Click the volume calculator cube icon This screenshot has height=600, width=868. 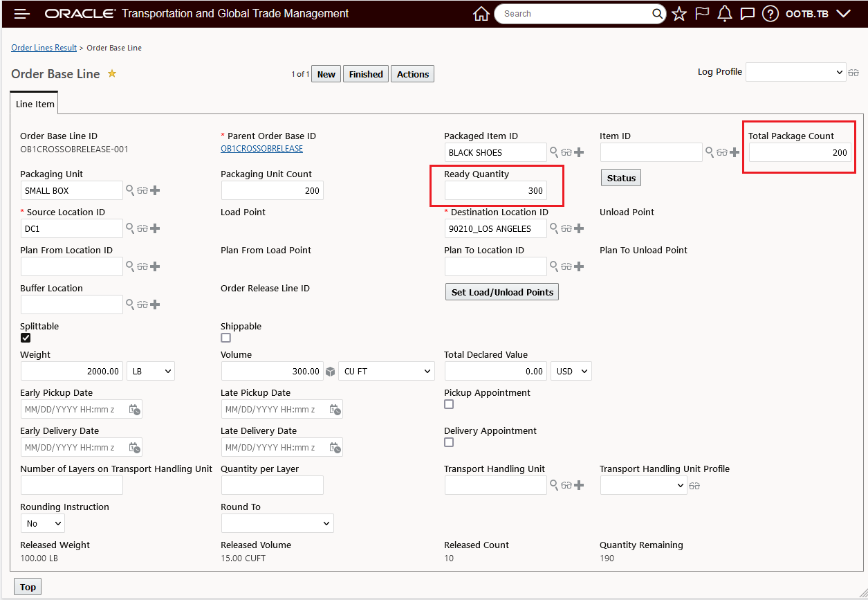tap(331, 372)
